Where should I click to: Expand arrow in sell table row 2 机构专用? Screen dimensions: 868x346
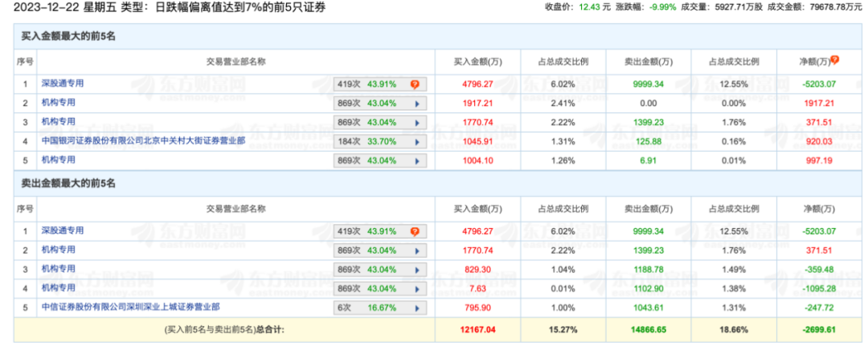click(x=416, y=250)
